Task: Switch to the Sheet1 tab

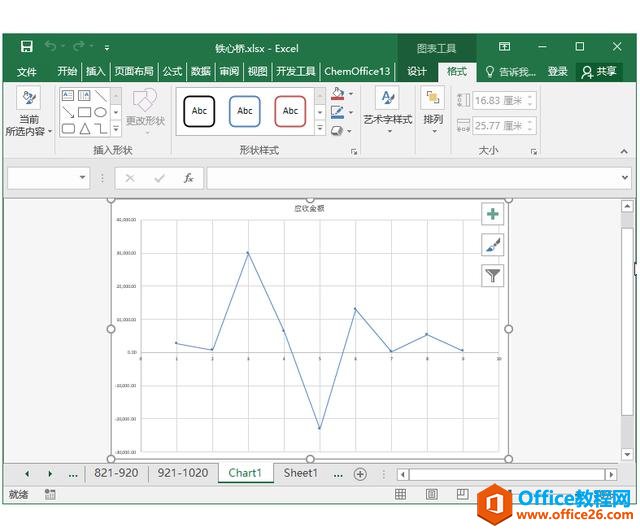Action: [300, 473]
